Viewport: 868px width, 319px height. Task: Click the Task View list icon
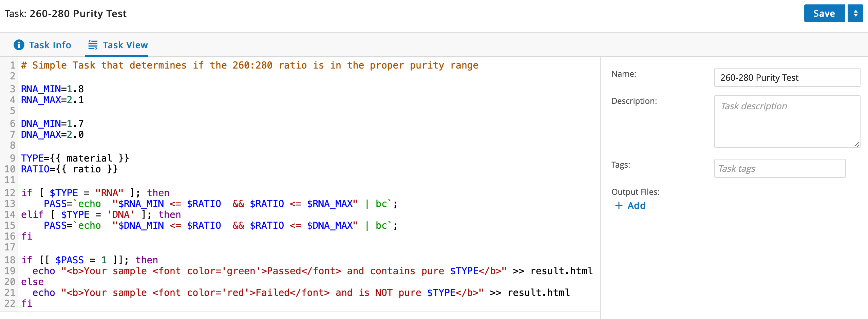click(x=93, y=45)
